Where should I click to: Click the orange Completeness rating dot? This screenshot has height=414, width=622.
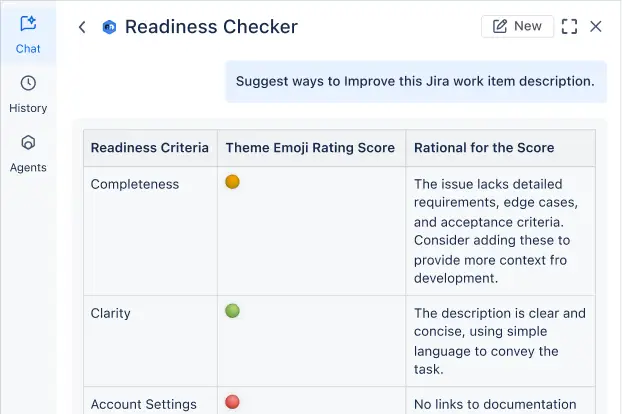232,182
